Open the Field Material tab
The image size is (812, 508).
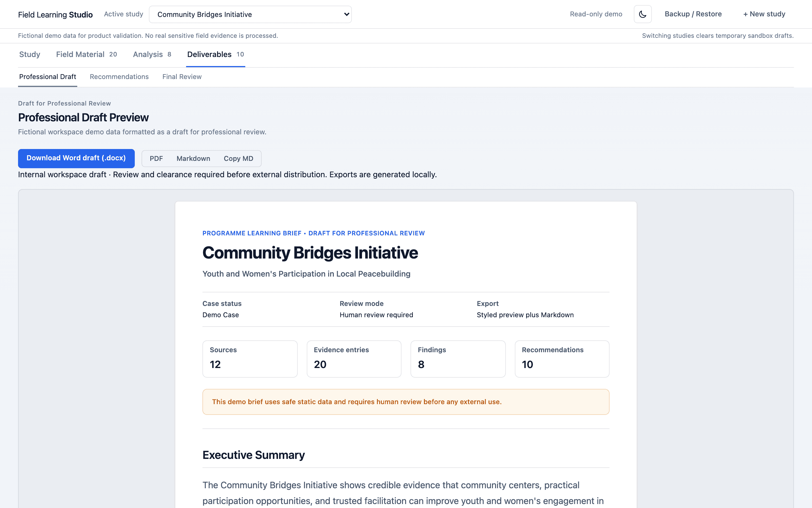(x=87, y=54)
